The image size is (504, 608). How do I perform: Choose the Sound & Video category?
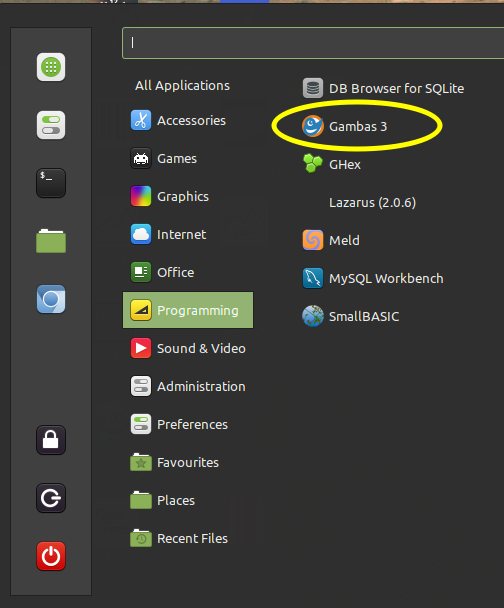click(x=188, y=348)
